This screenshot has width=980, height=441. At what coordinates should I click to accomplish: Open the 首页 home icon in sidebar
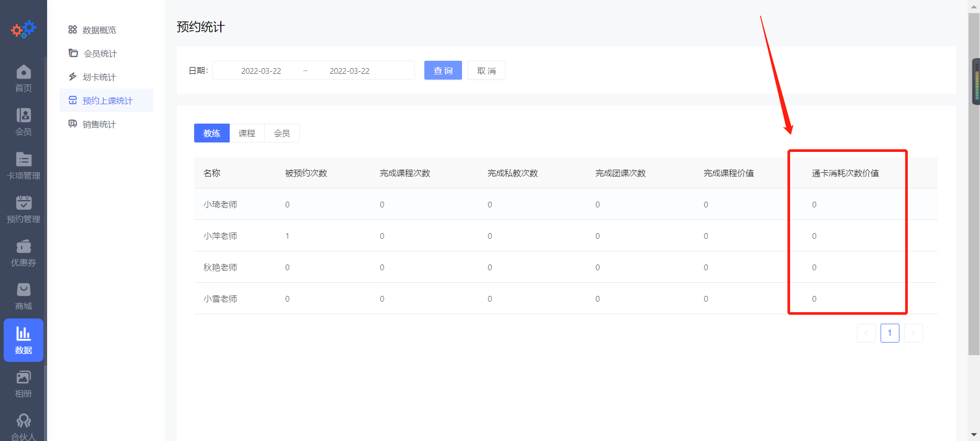24,78
